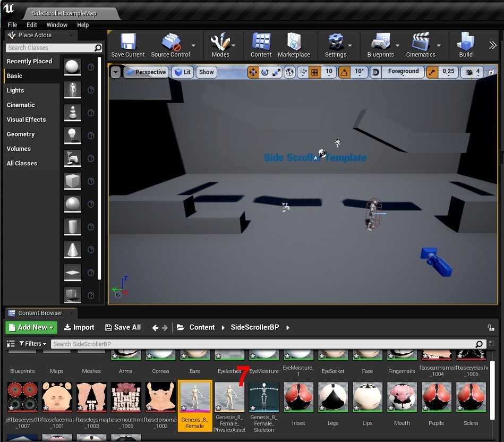
Task: Open the Perspective view mode menu
Action: 146,72
